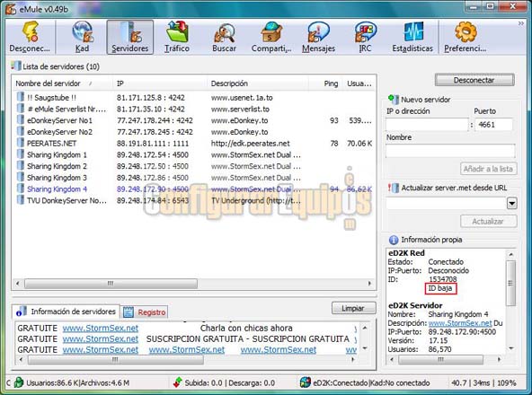Click the Añadir a la lista button

(489, 169)
